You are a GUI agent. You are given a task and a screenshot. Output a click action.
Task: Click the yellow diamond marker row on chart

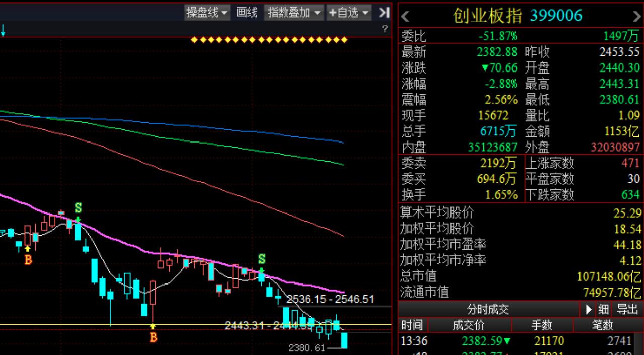pos(270,40)
